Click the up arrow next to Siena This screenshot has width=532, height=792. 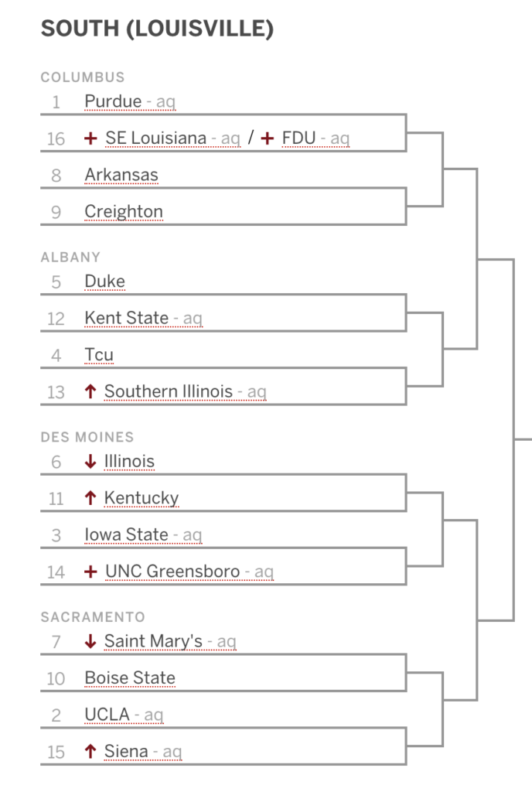pyautogui.click(x=90, y=752)
